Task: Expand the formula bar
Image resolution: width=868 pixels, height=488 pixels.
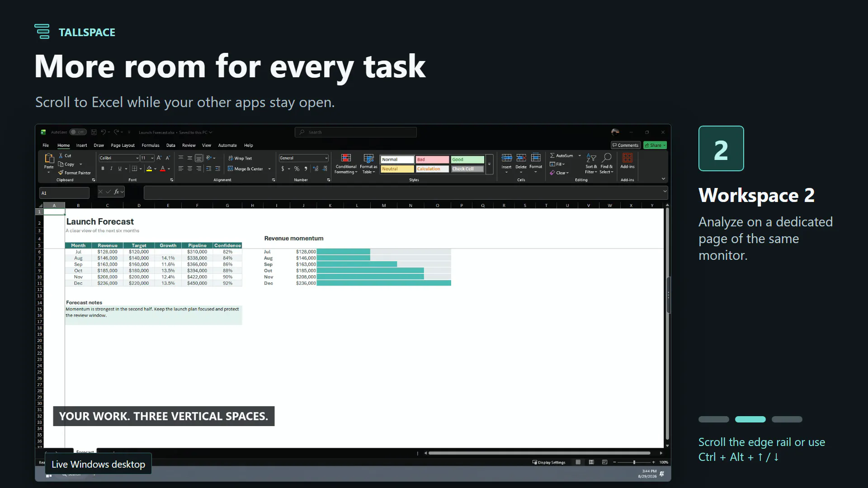Action: point(665,192)
